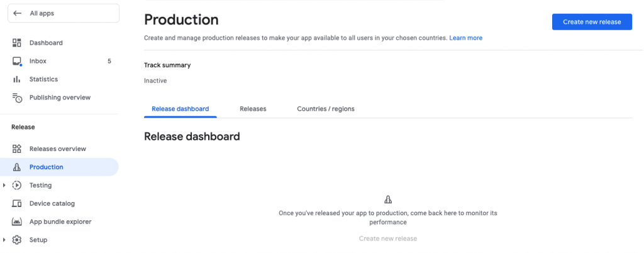
Task: Click the Publishing overview clock icon
Action: pos(17,98)
